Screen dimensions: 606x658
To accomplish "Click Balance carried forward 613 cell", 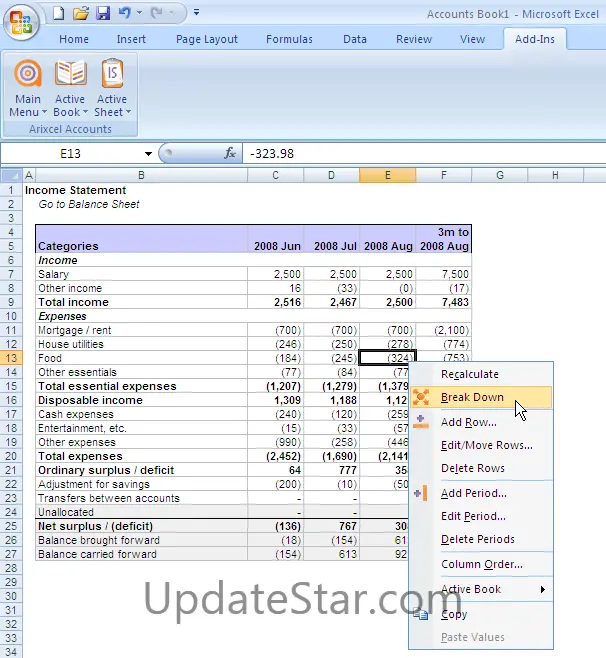I will (x=332, y=554).
